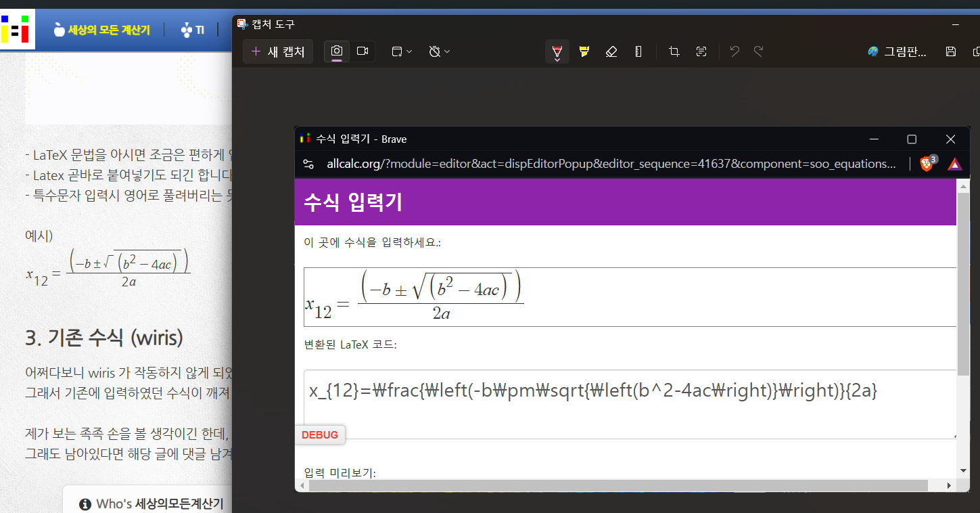Select the ballpoint pen tool in Snipping Tool
This screenshot has height=513, width=980.
(x=557, y=51)
